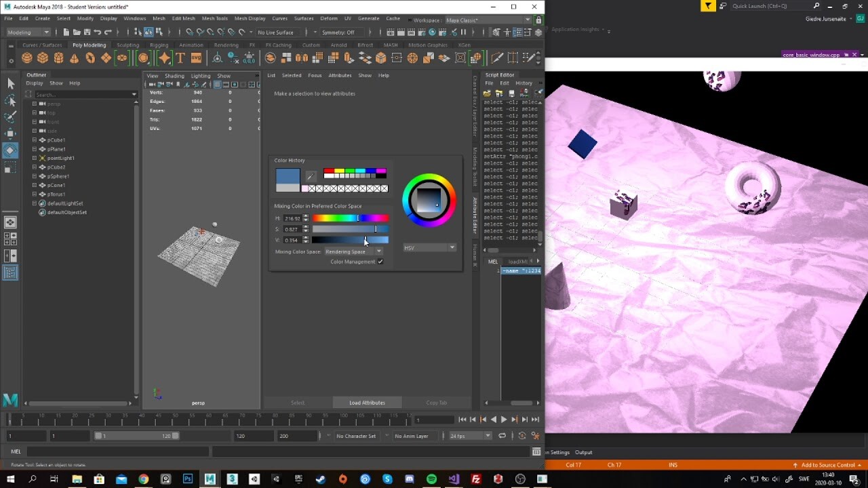Select the Poly Sphere creation tool

pos(26,58)
